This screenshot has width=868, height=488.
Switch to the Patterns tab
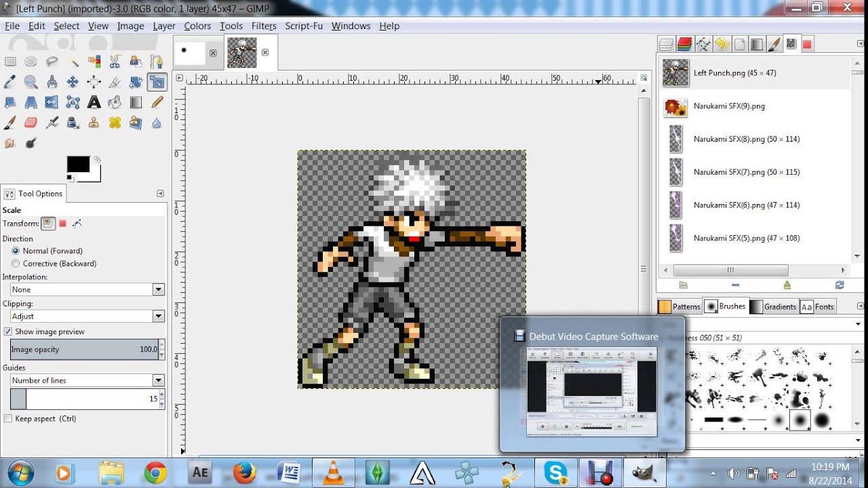click(679, 306)
